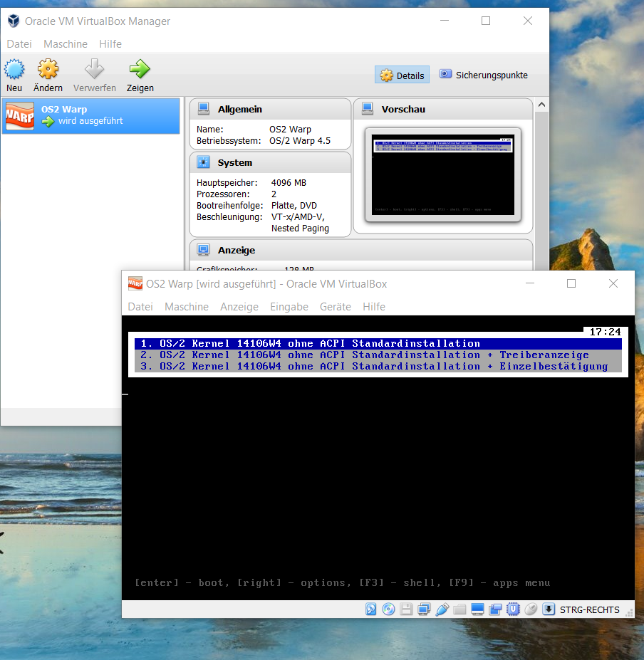The height and width of the screenshot is (660, 644).
Task: Open Maschine menu in OS2 Warp VM window
Action: pyautogui.click(x=187, y=306)
